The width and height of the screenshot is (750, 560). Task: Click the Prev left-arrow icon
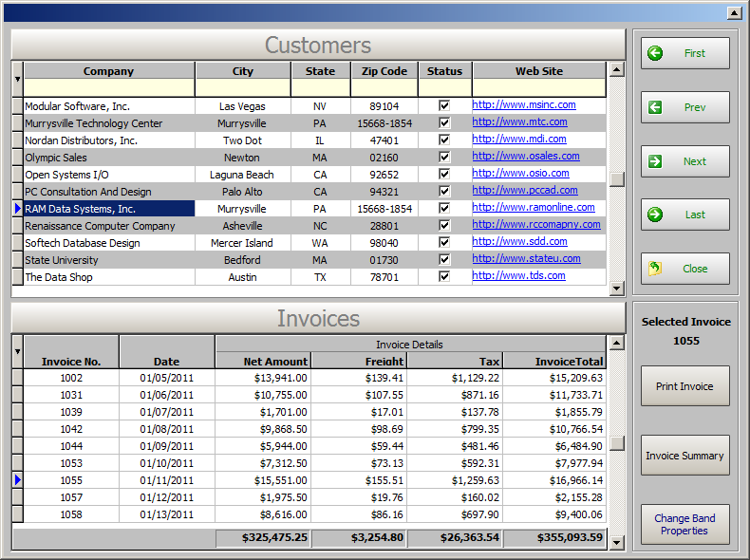(x=655, y=107)
